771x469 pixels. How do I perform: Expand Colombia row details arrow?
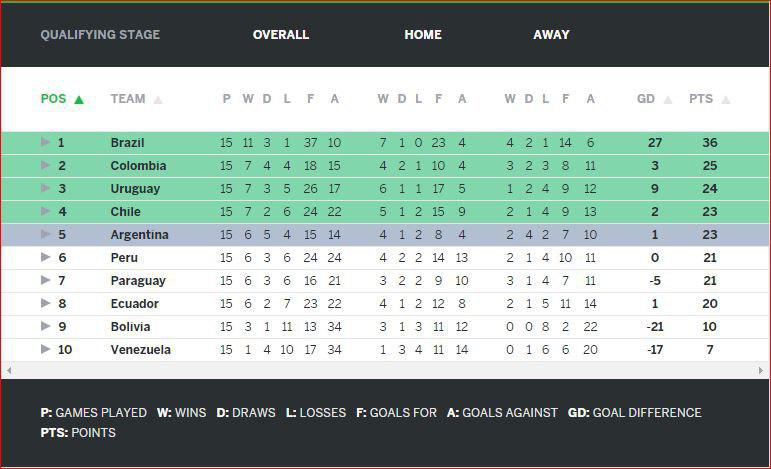click(45, 166)
